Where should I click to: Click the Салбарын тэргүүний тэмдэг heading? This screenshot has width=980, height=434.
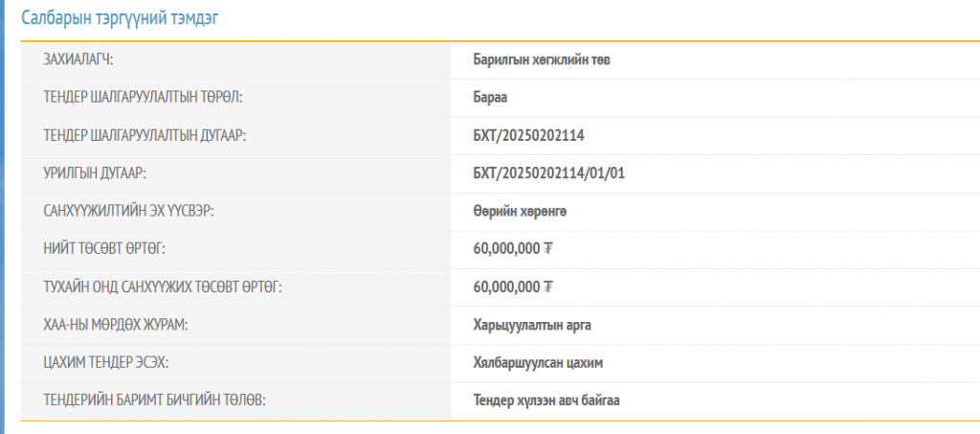coord(121,17)
